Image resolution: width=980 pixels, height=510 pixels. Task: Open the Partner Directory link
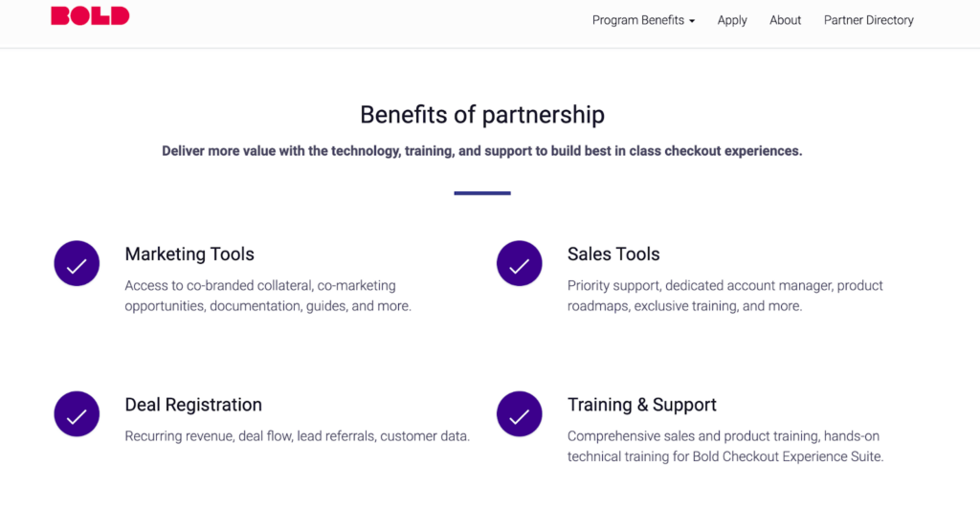868,20
